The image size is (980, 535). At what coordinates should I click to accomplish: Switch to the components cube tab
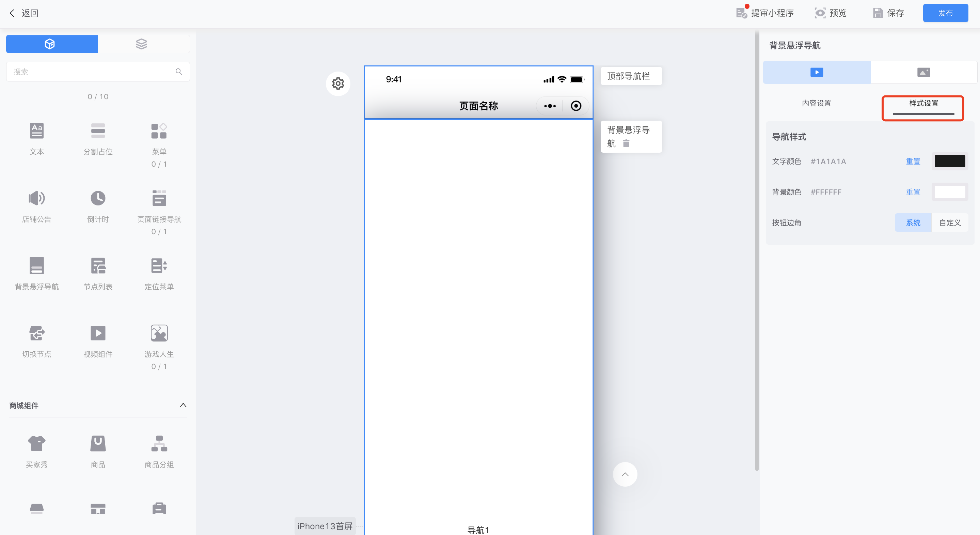[52, 44]
